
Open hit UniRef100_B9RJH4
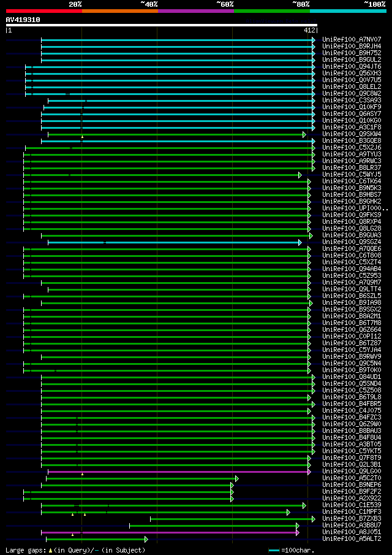pos(352,46)
